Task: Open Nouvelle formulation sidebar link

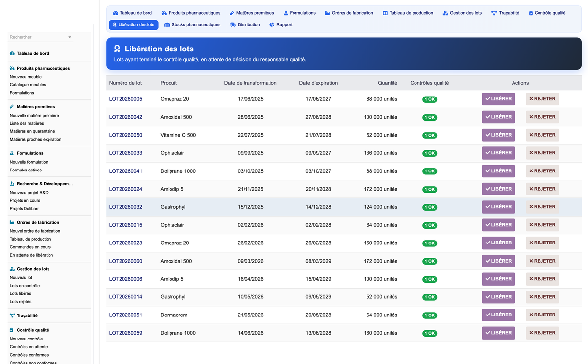Action: point(29,162)
